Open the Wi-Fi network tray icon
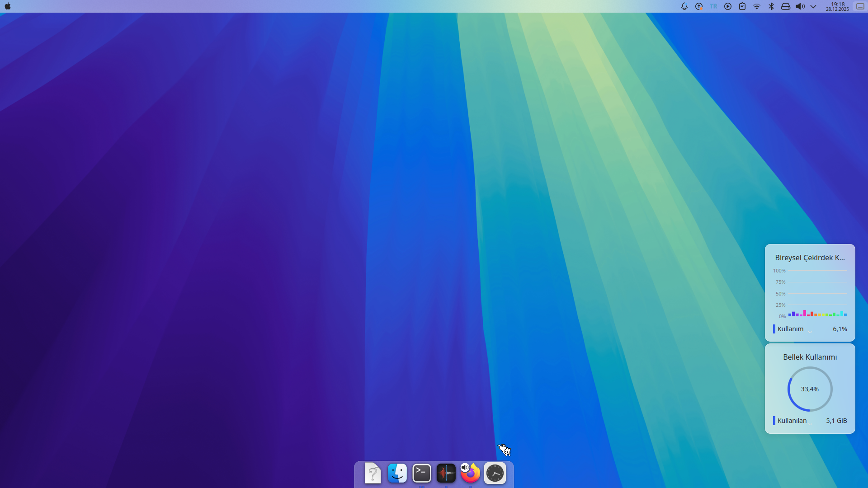The width and height of the screenshot is (868, 488). (757, 6)
